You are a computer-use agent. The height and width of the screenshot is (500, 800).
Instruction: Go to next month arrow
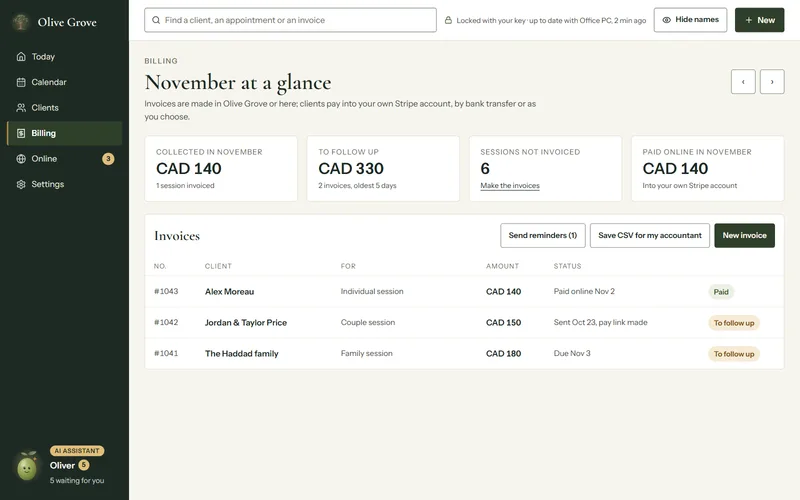pos(772,82)
